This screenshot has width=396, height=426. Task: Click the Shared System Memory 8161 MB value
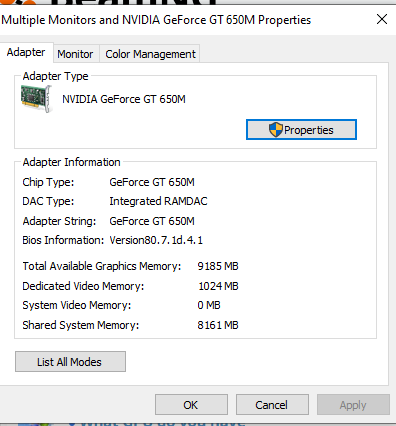pyautogui.click(x=218, y=325)
